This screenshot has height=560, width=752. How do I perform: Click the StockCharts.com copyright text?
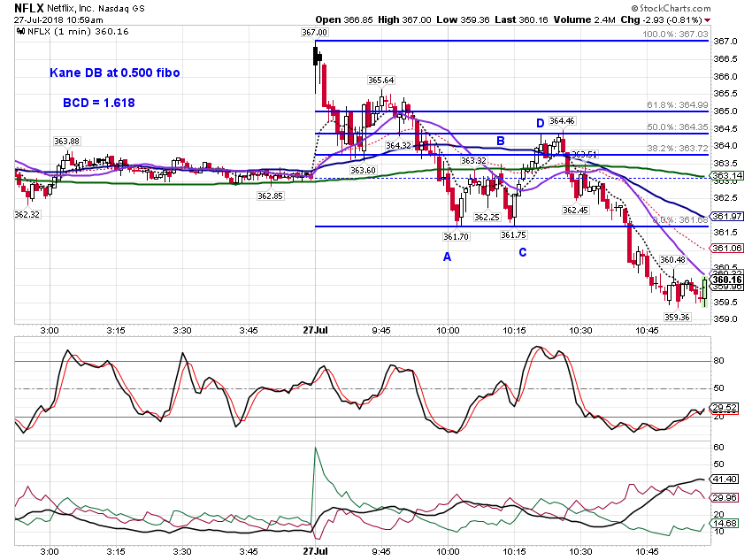671,8
